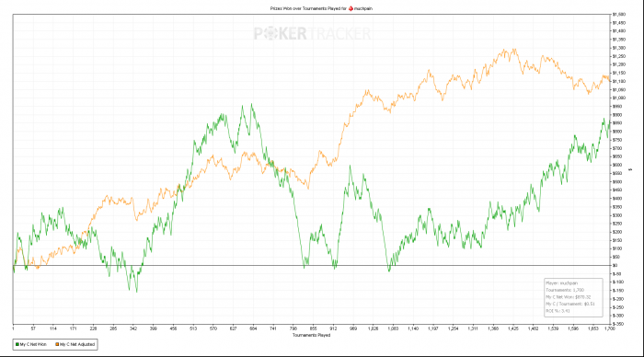Click the Player: muchpain line in the info box
This screenshot has height=357, width=644.
click(562, 283)
